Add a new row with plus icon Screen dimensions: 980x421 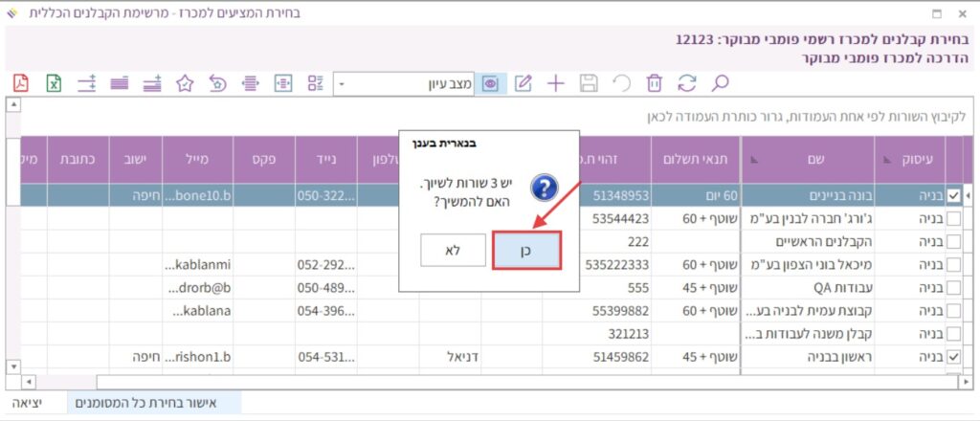coord(555,83)
